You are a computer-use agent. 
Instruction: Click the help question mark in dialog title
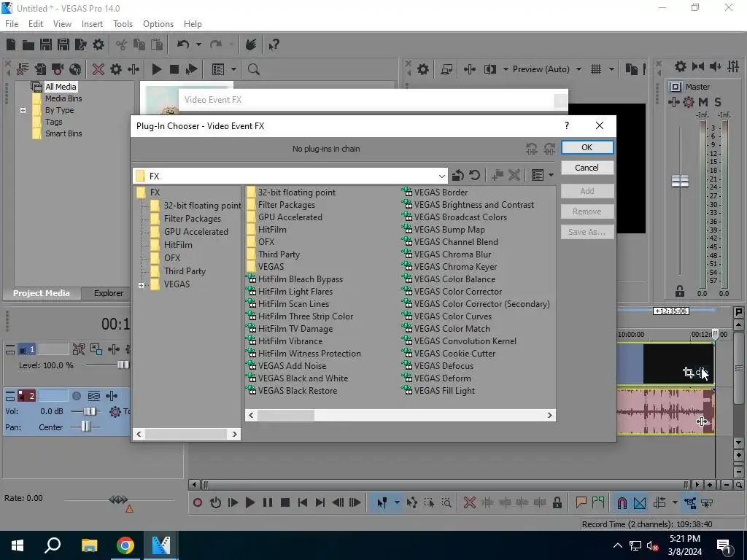point(566,125)
